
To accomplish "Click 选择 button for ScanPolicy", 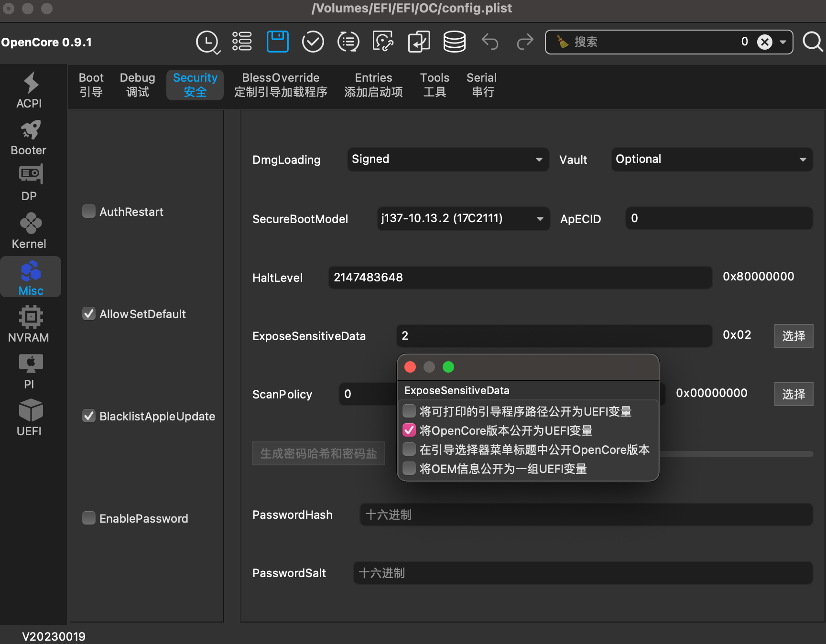I will tap(793, 394).
